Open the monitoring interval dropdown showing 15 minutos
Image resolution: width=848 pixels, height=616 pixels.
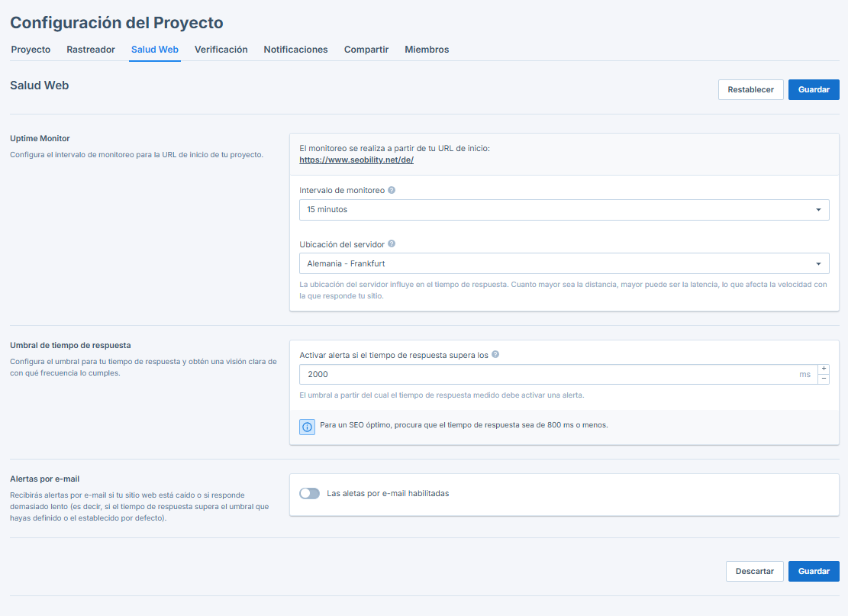click(564, 209)
